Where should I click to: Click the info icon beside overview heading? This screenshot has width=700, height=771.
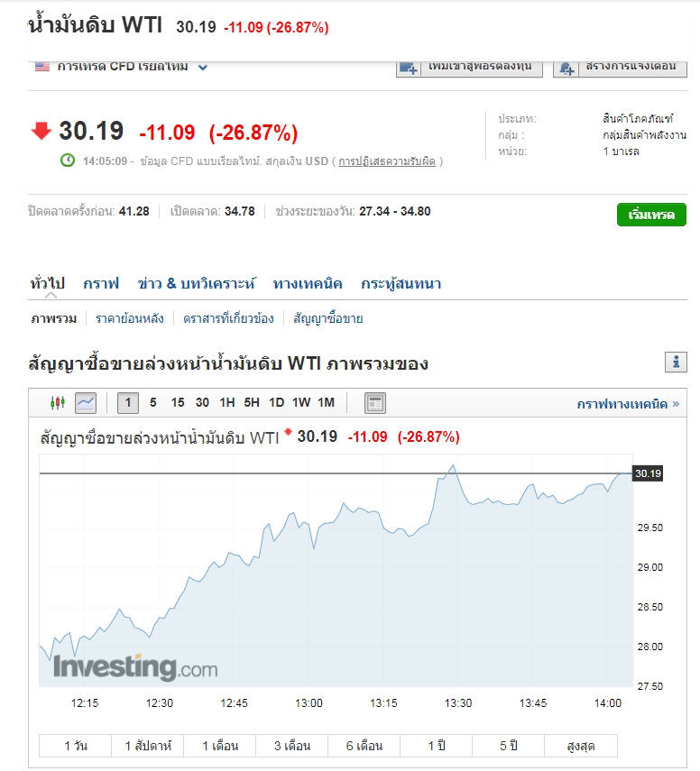click(676, 363)
